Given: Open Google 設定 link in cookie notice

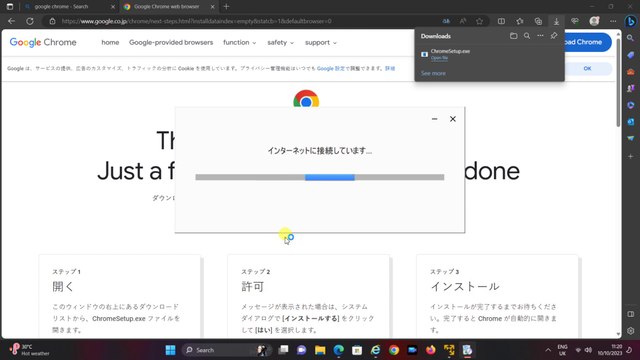Looking at the screenshot, I should (331, 69).
